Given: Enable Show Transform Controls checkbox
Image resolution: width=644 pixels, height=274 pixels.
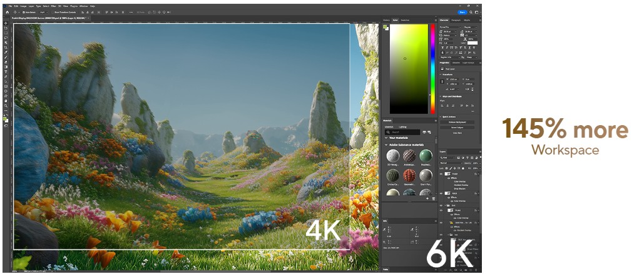Looking at the screenshot, I should pyautogui.click(x=54, y=12).
